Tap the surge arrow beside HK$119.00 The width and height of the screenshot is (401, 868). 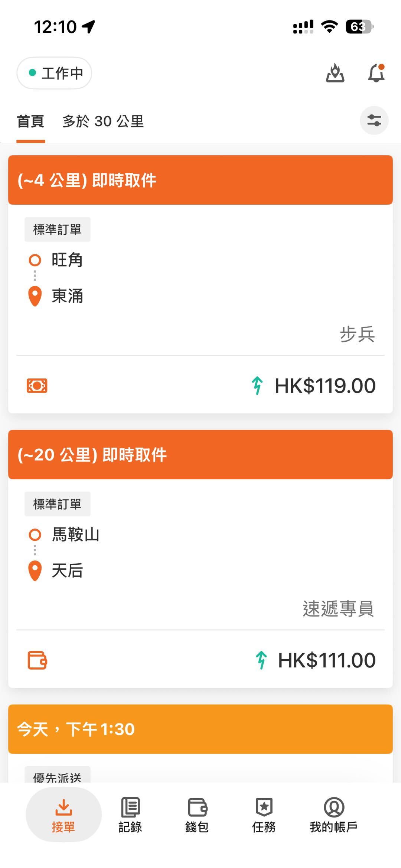click(257, 386)
